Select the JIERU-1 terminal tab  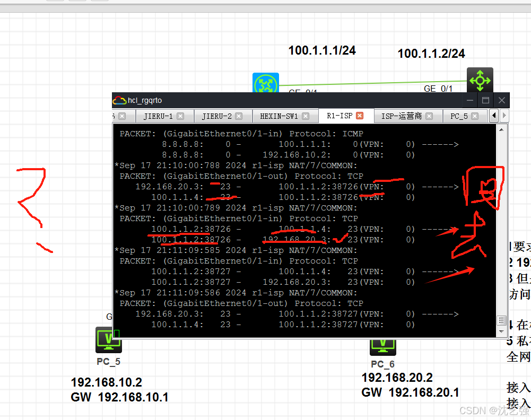click(158, 116)
